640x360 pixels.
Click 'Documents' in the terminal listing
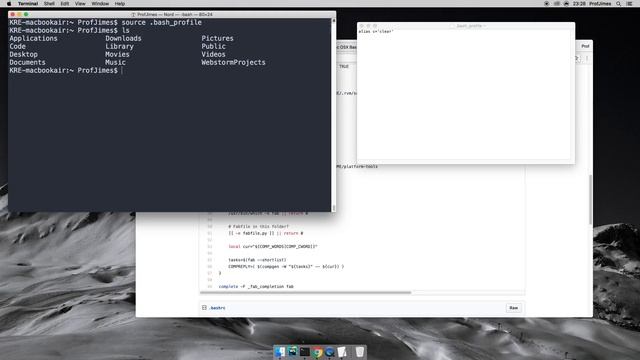(x=27, y=62)
